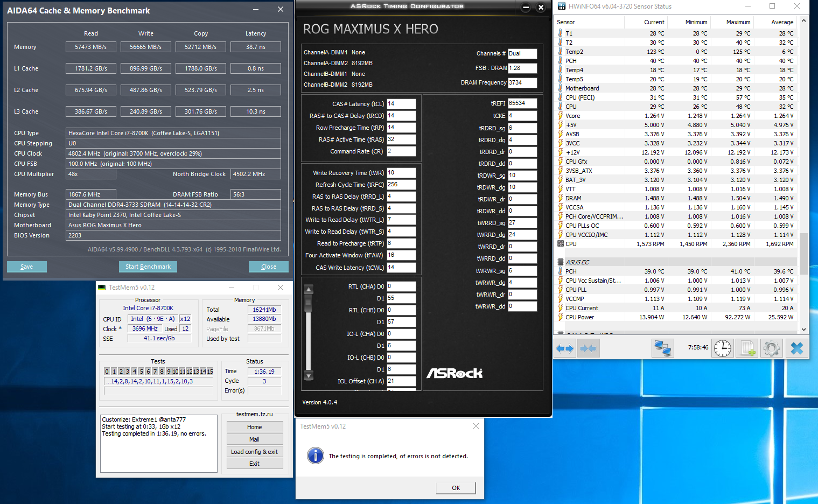Viewport: 818px width, 504px height.
Task: Click the tREFI value field in ASRock
Action: 522,103
